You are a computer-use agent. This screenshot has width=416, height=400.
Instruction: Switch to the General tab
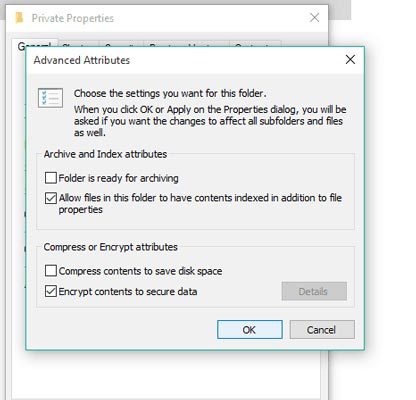(x=34, y=44)
